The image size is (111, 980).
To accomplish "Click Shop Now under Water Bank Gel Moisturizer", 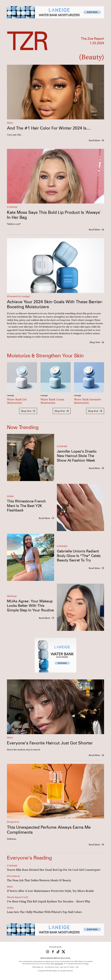I will [x=28, y=411].
